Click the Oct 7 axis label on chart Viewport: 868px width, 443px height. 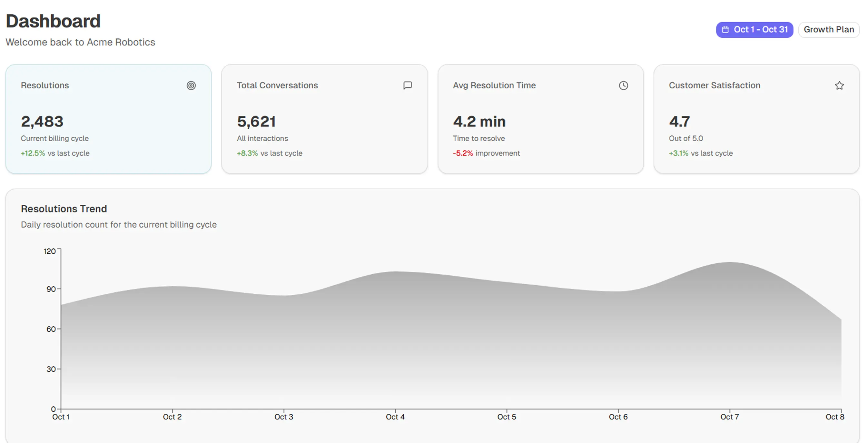729,417
